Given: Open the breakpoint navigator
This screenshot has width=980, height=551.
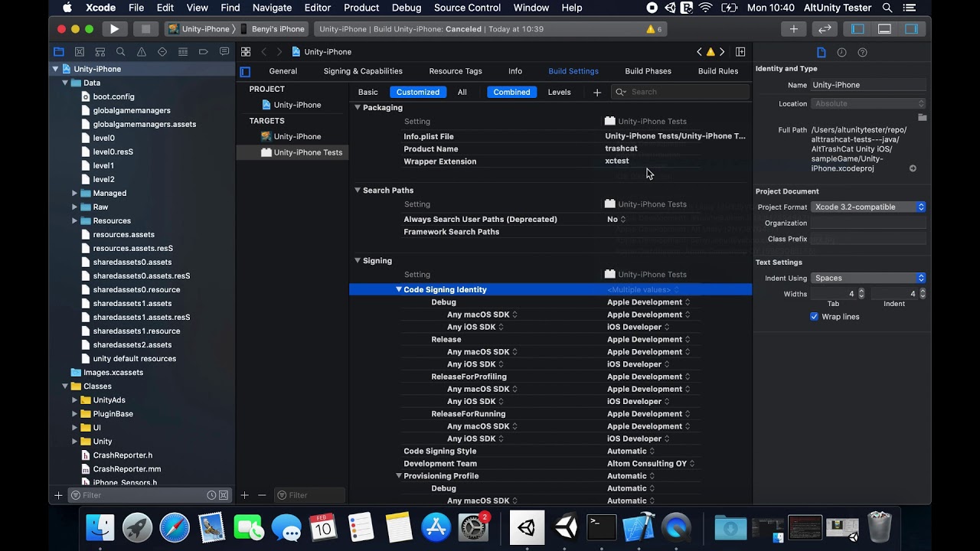Looking at the screenshot, I should (204, 52).
